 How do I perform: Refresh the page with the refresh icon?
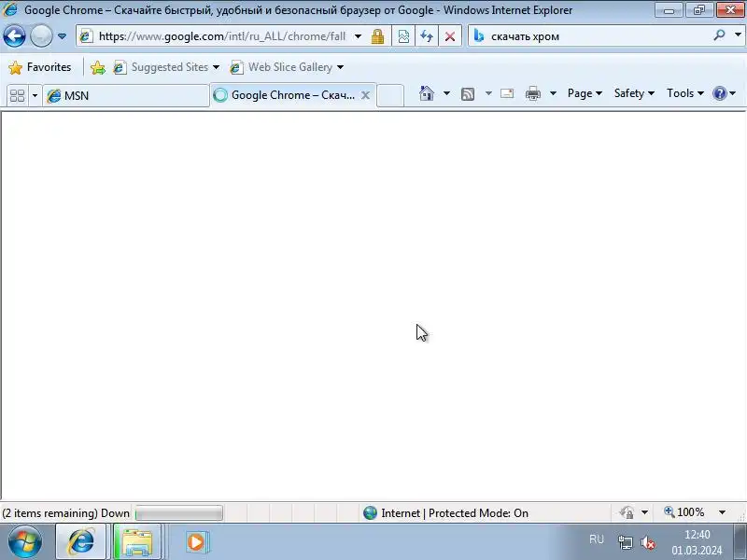point(427,36)
